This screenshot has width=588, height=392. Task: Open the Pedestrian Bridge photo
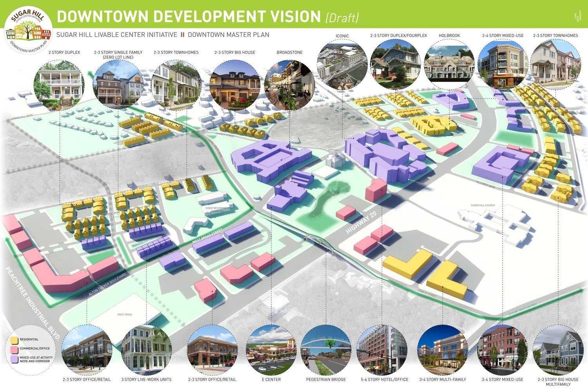pos(326,350)
